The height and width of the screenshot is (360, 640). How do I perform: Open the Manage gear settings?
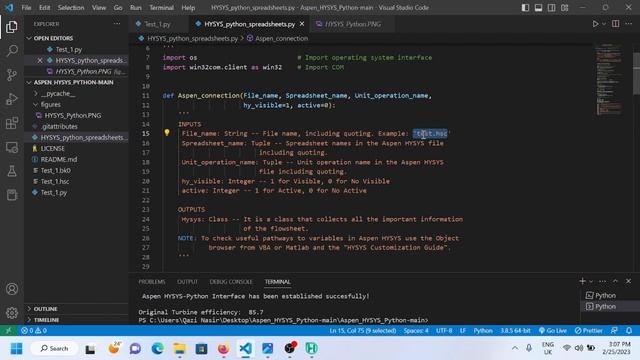[x=12, y=313]
